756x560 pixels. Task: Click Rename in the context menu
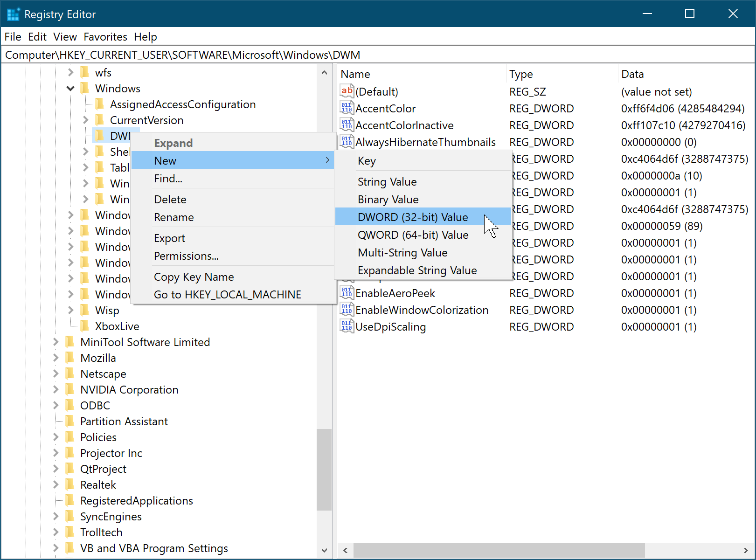point(233,217)
